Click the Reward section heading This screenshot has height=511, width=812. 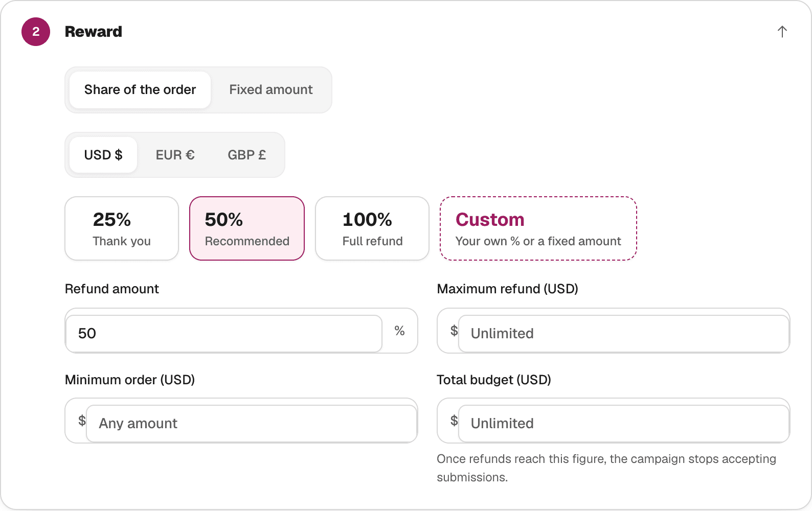coord(94,32)
